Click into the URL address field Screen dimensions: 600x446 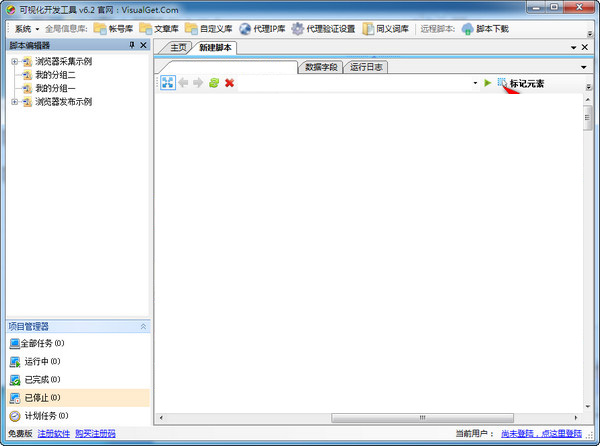click(354, 83)
